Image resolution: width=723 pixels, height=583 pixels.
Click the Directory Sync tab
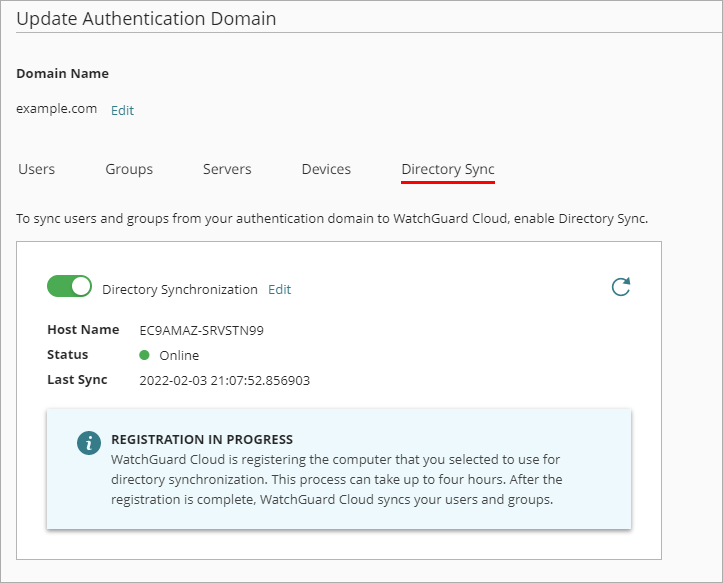click(448, 169)
